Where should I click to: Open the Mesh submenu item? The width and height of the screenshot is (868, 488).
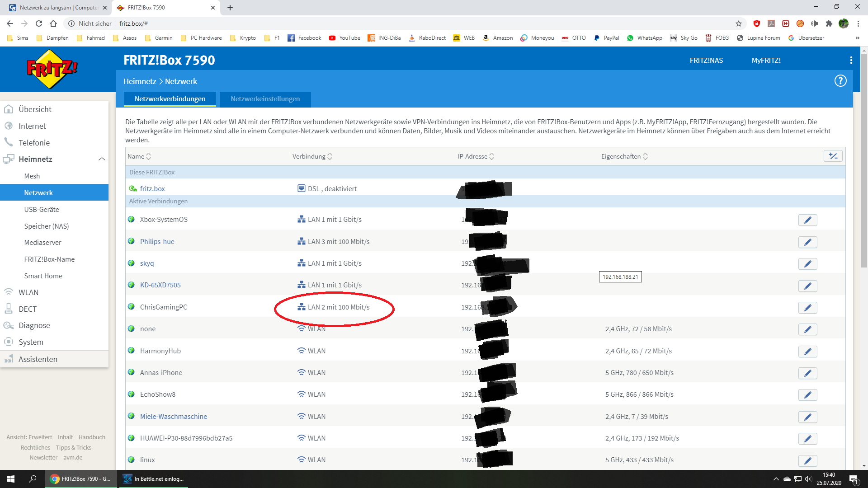click(32, 176)
